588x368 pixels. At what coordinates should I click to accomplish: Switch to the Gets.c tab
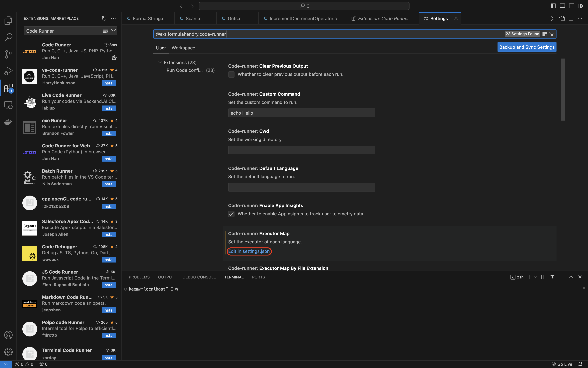(237, 19)
